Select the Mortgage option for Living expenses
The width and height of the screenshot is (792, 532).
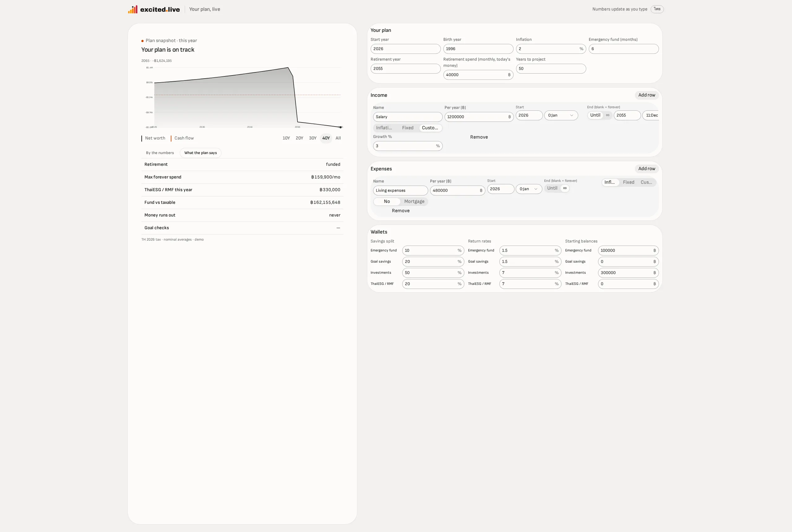(x=414, y=202)
